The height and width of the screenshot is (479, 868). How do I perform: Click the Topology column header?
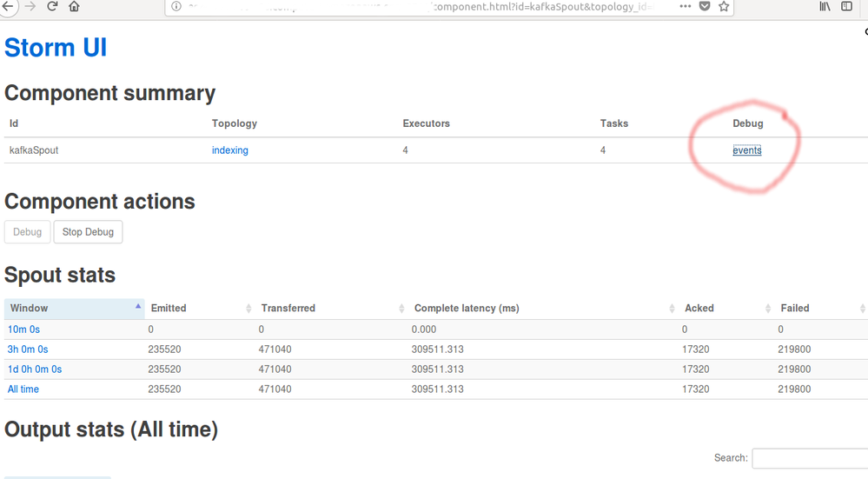tap(235, 123)
